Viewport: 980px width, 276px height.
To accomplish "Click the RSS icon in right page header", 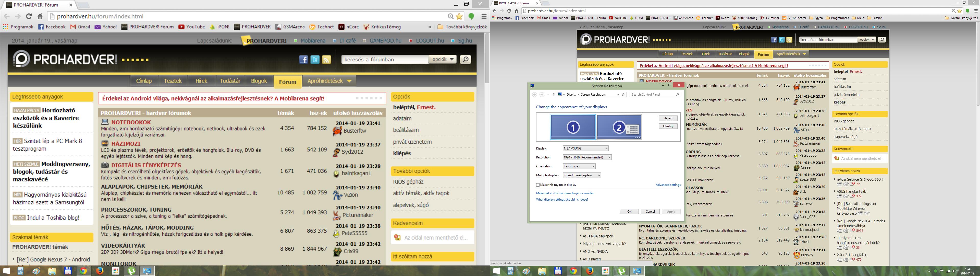I will point(789,40).
